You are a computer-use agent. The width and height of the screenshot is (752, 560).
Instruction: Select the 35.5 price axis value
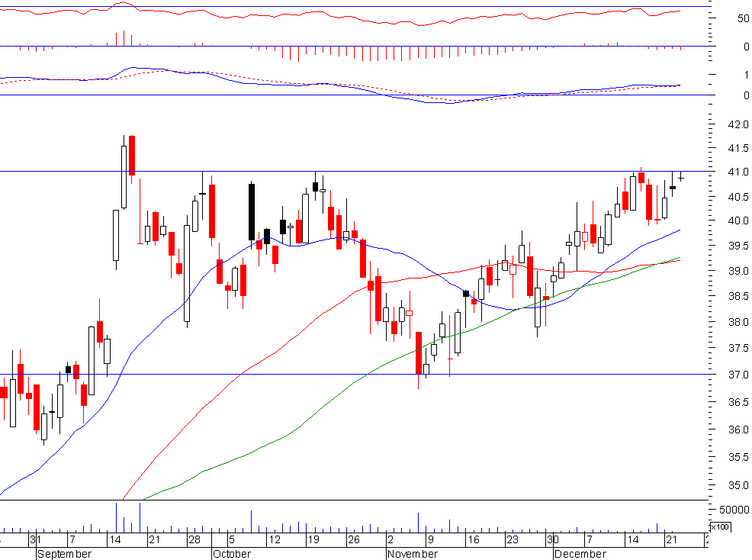click(738, 457)
